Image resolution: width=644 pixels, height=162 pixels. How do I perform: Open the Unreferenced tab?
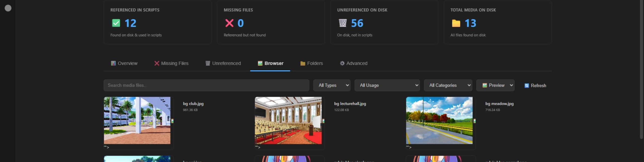[223, 63]
